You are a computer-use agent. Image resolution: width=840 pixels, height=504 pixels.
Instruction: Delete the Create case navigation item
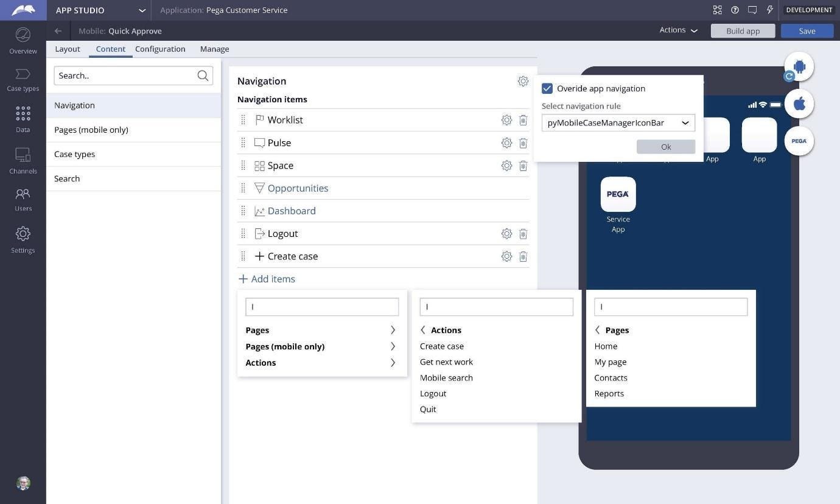523,256
